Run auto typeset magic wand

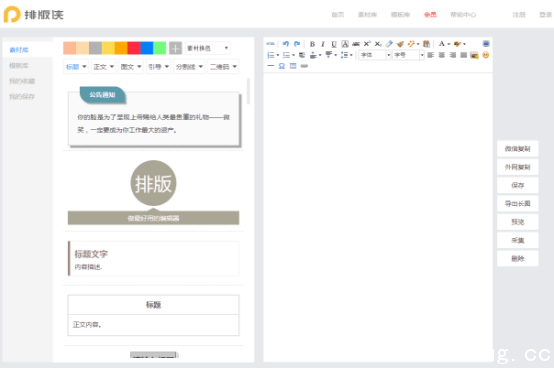coord(411,44)
